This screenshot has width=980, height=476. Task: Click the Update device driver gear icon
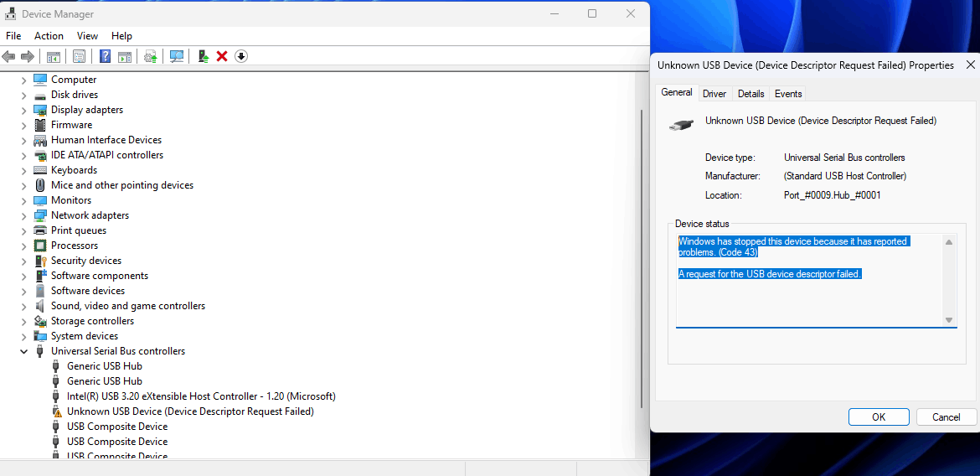[x=151, y=56]
